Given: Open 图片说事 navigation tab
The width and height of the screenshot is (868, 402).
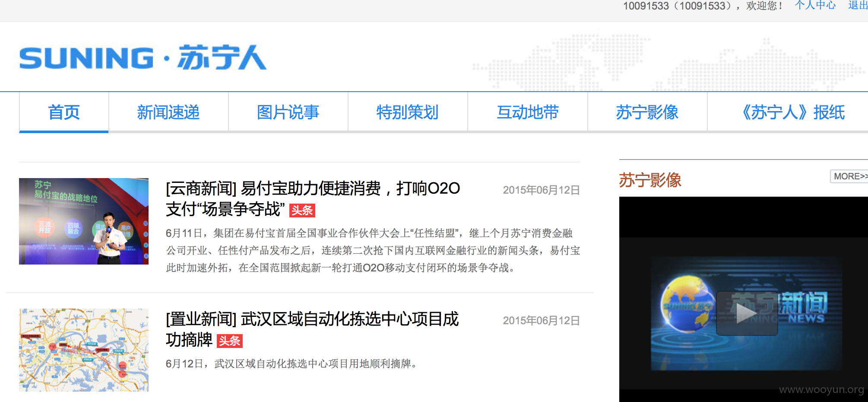Looking at the screenshot, I should tap(288, 112).
